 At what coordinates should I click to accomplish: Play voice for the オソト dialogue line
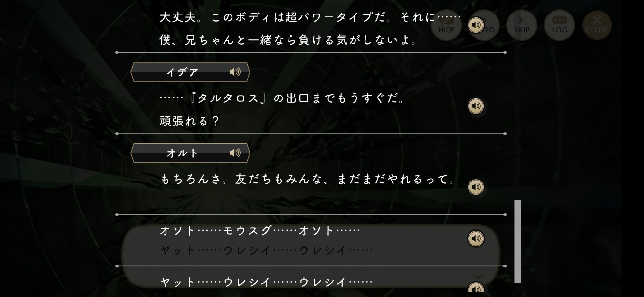476,238
